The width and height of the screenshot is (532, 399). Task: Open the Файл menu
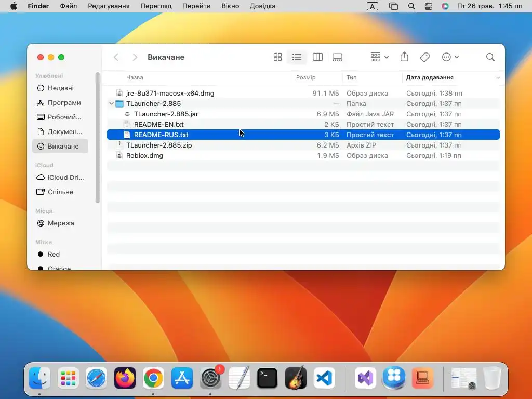point(68,6)
